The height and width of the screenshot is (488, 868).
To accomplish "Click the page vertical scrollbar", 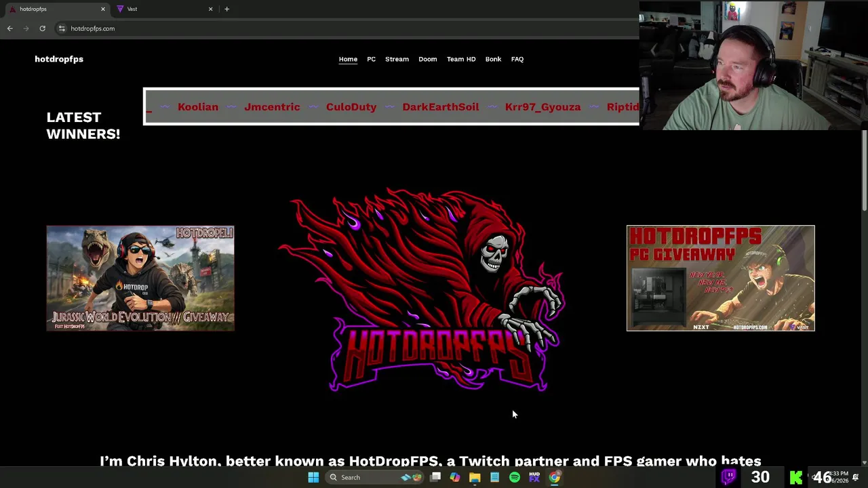I will point(863,169).
